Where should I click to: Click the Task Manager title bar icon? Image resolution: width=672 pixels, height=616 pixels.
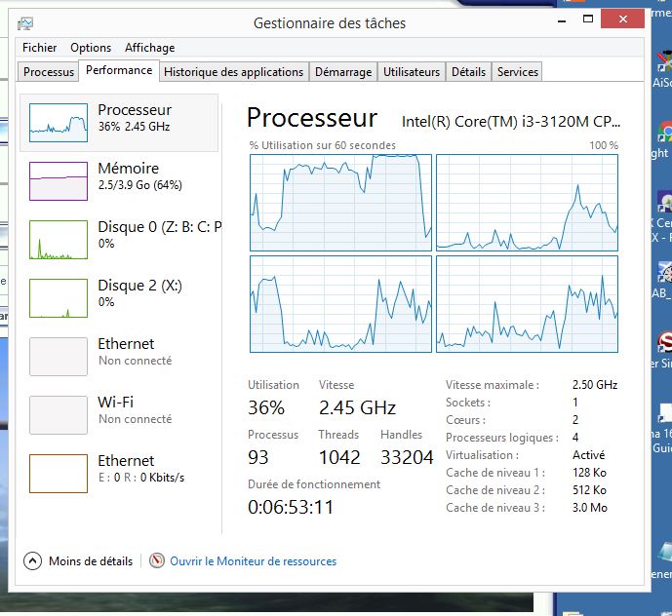(25, 23)
